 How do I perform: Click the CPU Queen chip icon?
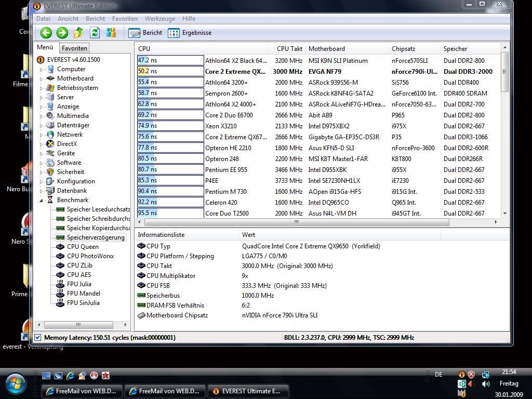click(60, 247)
